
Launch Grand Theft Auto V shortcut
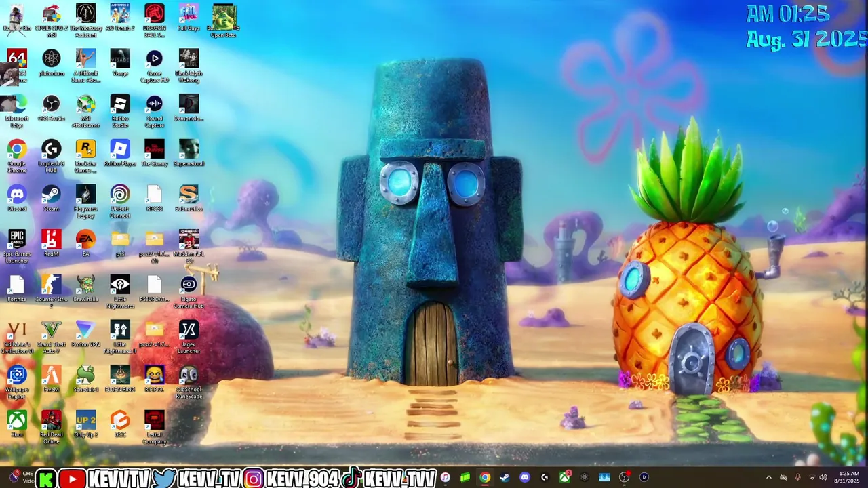pos(52,337)
